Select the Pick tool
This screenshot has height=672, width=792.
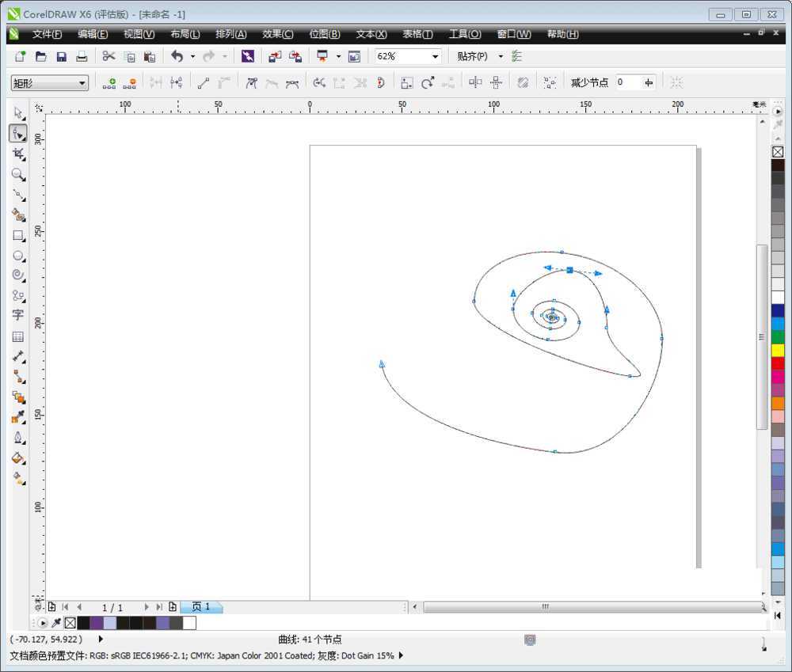19,113
